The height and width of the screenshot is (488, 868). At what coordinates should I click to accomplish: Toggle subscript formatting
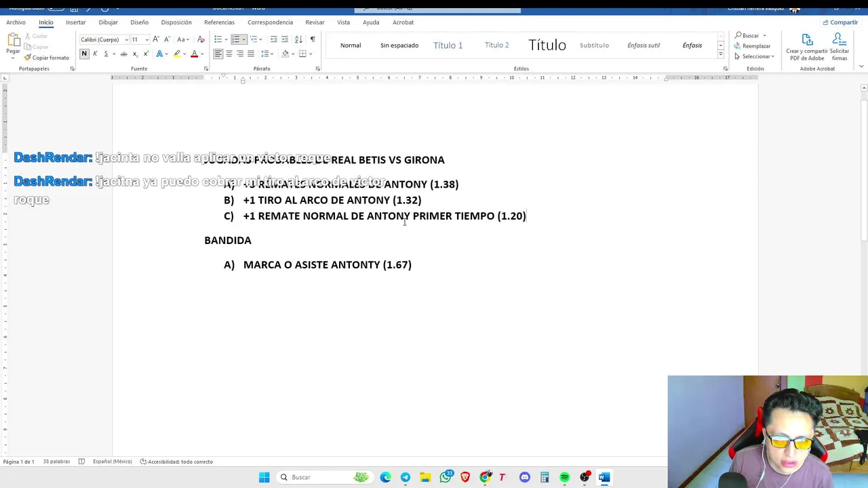(135, 54)
